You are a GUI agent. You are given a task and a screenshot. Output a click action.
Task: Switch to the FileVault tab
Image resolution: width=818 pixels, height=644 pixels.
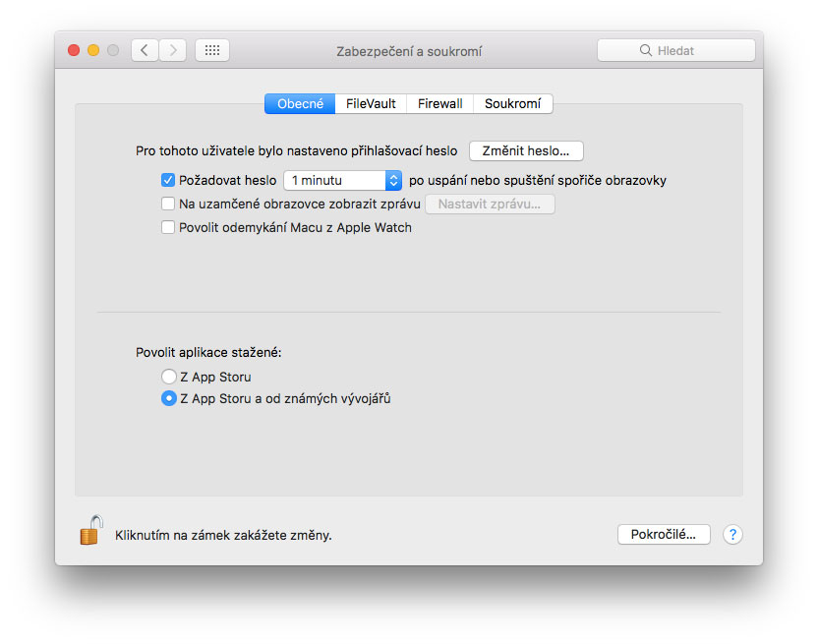(x=371, y=104)
